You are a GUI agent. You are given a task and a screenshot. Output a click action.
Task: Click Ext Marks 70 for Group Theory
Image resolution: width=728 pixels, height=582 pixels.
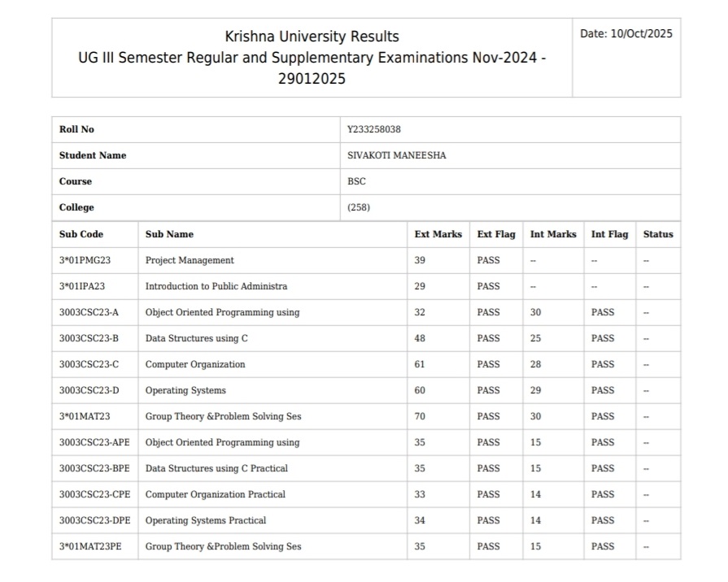(x=420, y=416)
